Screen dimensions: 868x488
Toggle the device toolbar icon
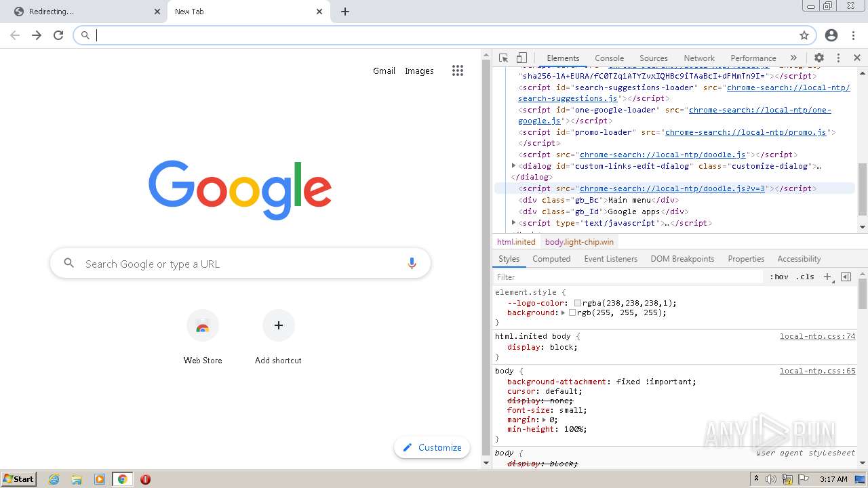521,58
